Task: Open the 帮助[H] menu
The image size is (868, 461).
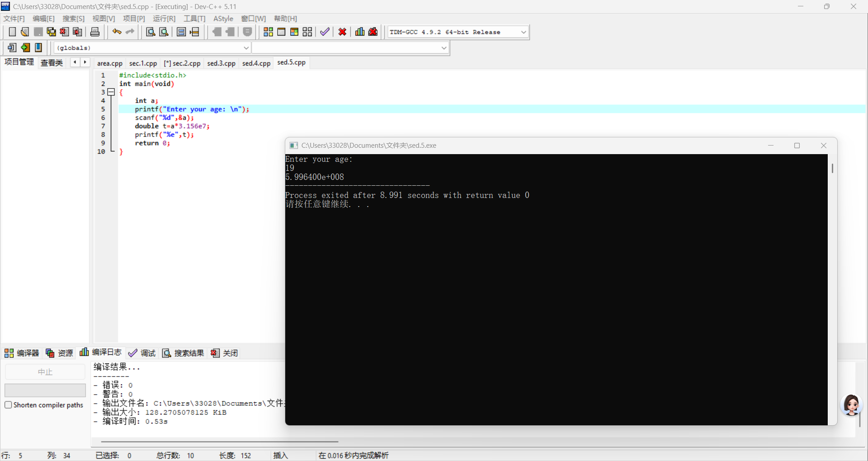Action: pos(285,19)
